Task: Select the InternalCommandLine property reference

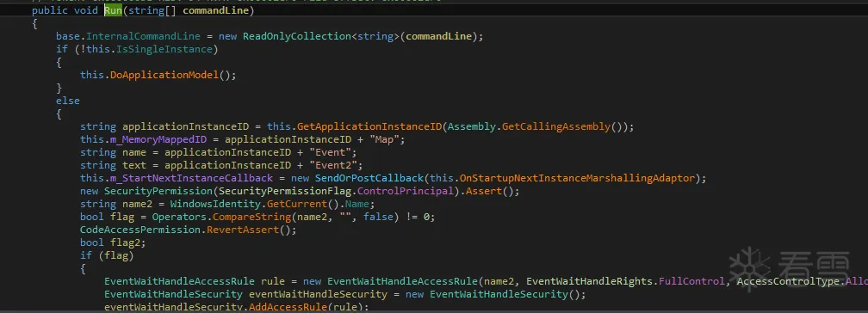Action: pos(143,36)
